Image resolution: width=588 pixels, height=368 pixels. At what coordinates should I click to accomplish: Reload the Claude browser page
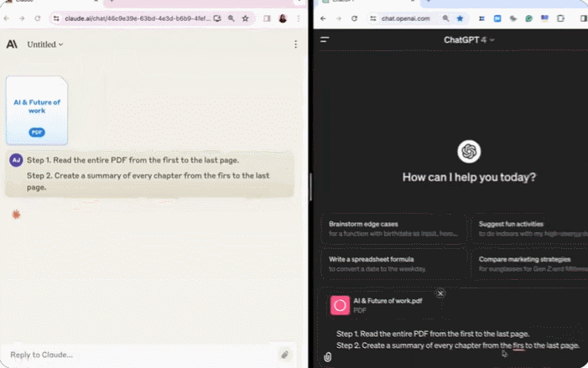pos(38,18)
